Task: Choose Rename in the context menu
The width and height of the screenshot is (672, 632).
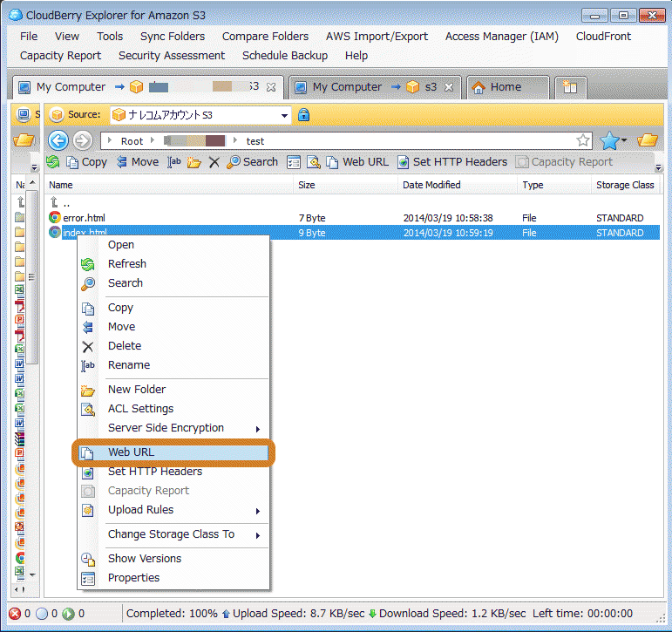Action: 173,365
